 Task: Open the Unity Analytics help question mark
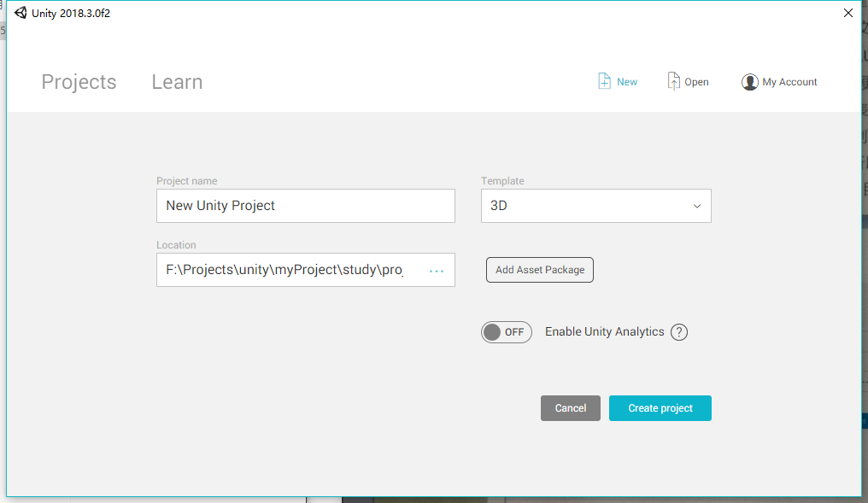[x=679, y=332]
